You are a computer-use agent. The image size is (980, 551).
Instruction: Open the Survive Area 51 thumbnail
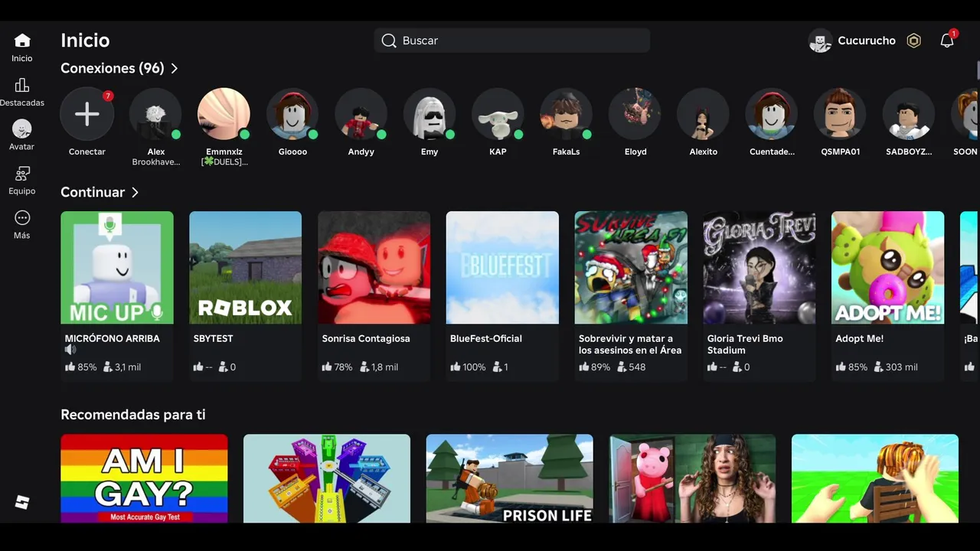[x=631, y=268]
